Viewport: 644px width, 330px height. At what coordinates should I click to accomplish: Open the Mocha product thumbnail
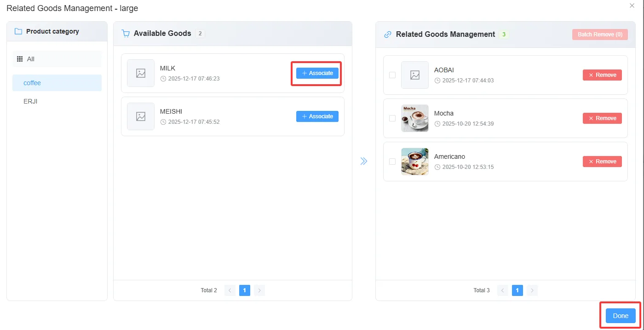tap(415, 118)
